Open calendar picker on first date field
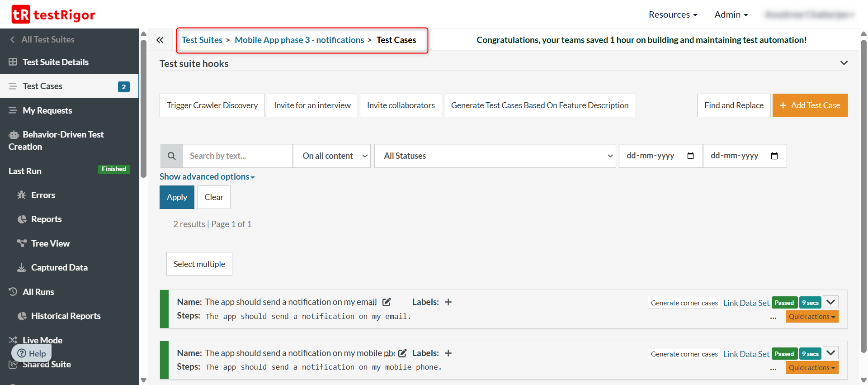The height and width of the screenshot is (385, 868). (690, 156)
